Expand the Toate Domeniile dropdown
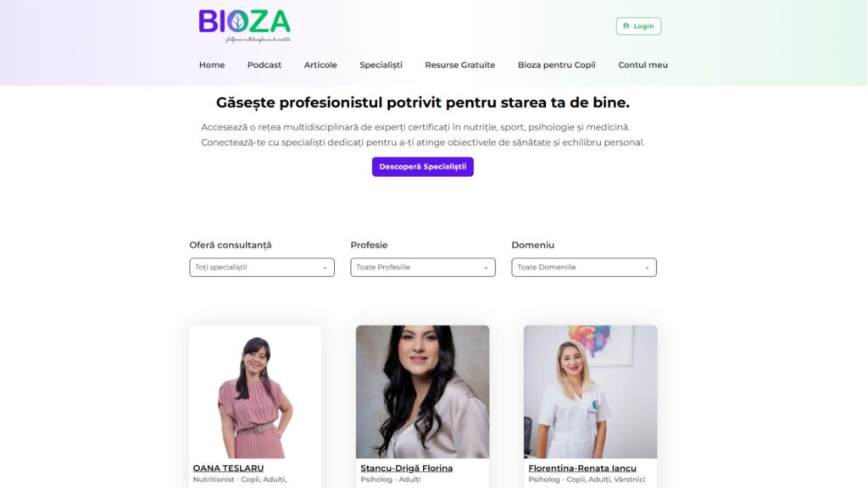Image resolution: width=868 pixels, height=488 pixels. coord(584,267)
